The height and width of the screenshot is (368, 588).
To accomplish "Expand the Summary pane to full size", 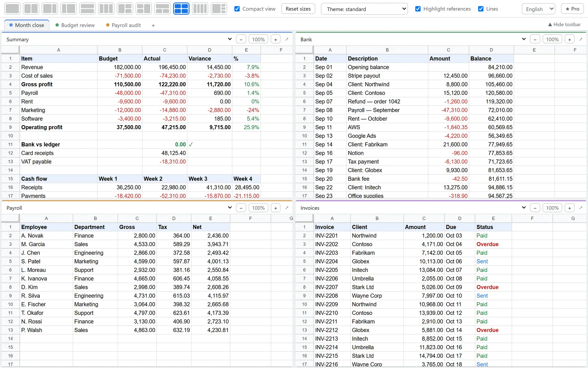I will 287,39.
